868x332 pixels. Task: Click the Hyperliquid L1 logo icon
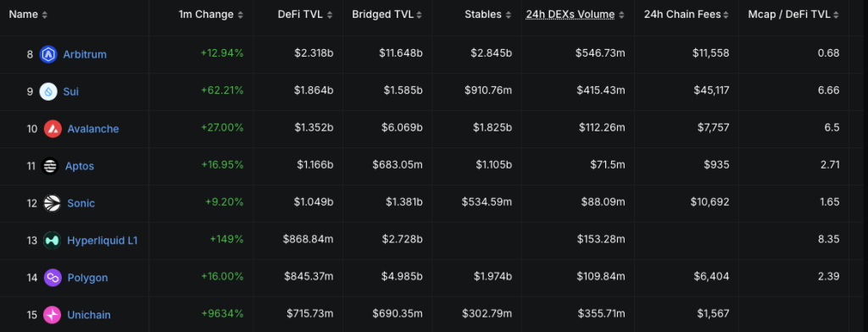52,241
